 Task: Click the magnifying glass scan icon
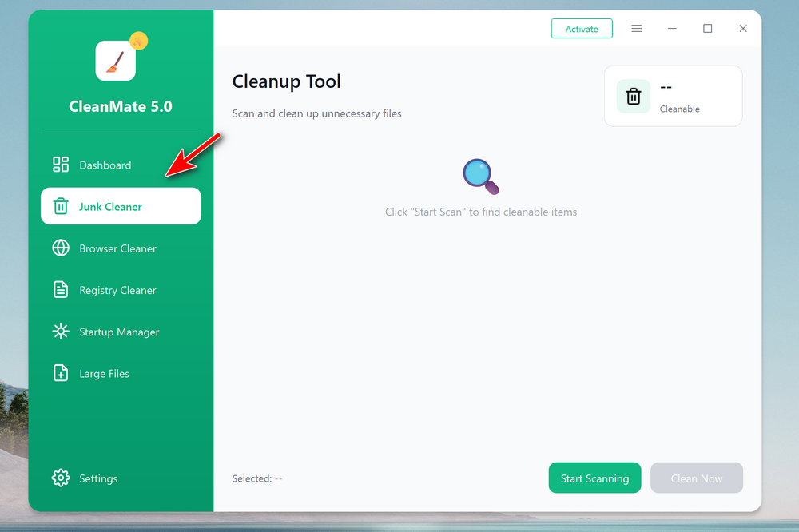coord(481,177)
